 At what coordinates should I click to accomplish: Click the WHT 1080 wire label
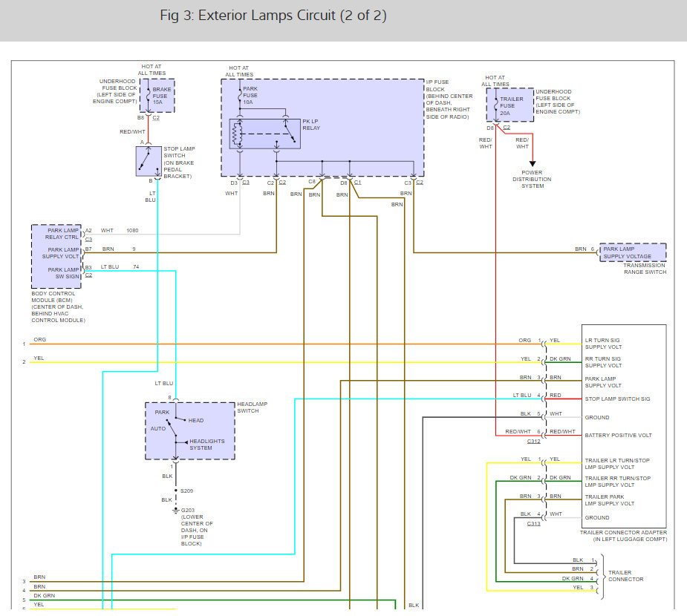tap(120, 230)
